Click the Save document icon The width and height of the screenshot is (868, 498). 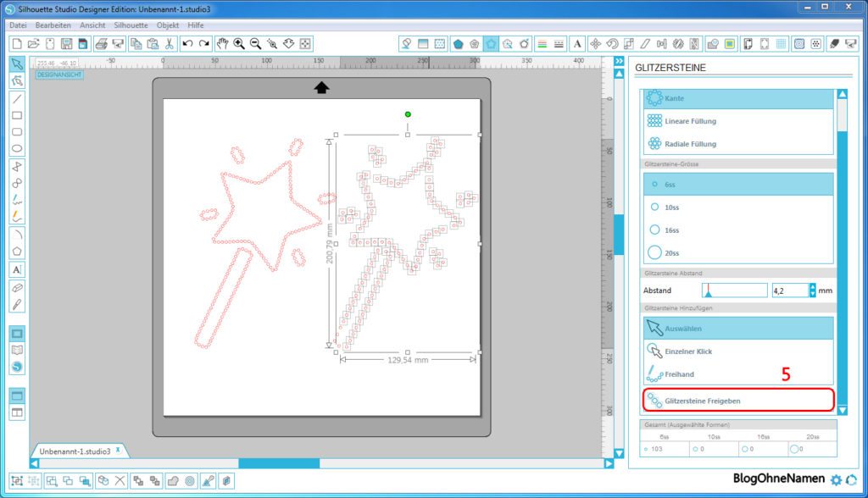tap(66, 43)
